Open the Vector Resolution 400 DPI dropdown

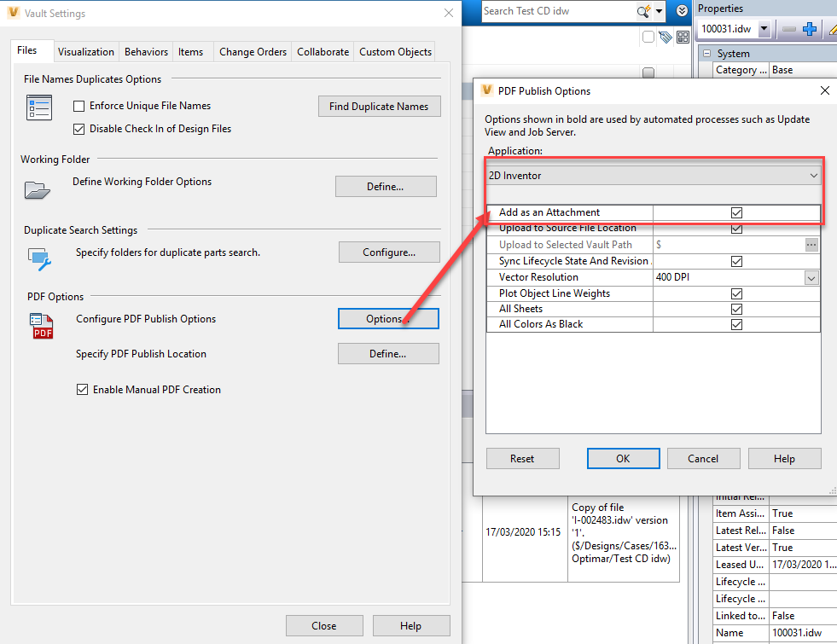pos(811,277)
